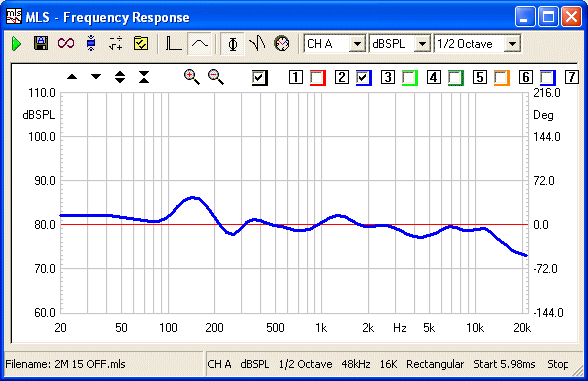The width and height of the screenshot is (588, 381).
Task: Click the zoom in magnifier
Action: click(192, 77)
